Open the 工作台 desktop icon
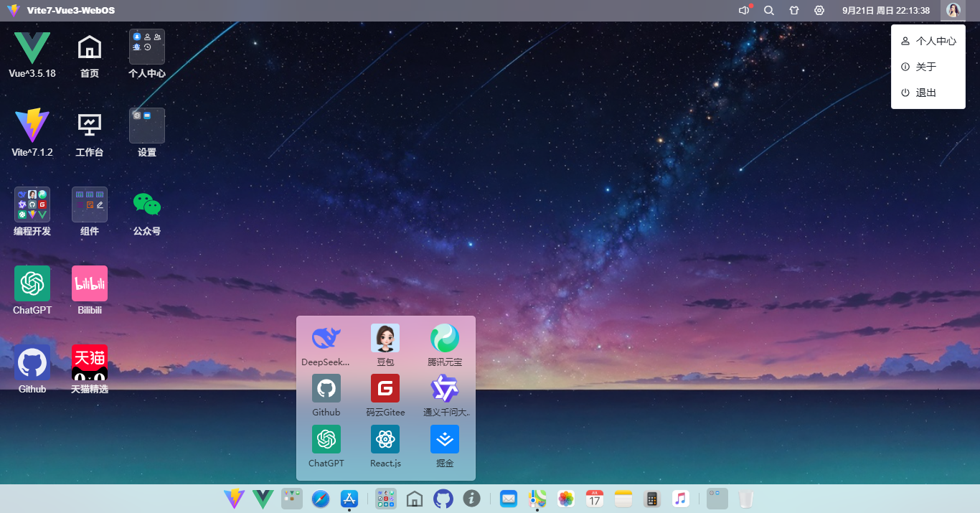This screenshot has width=980, height=513. (90, 126)
